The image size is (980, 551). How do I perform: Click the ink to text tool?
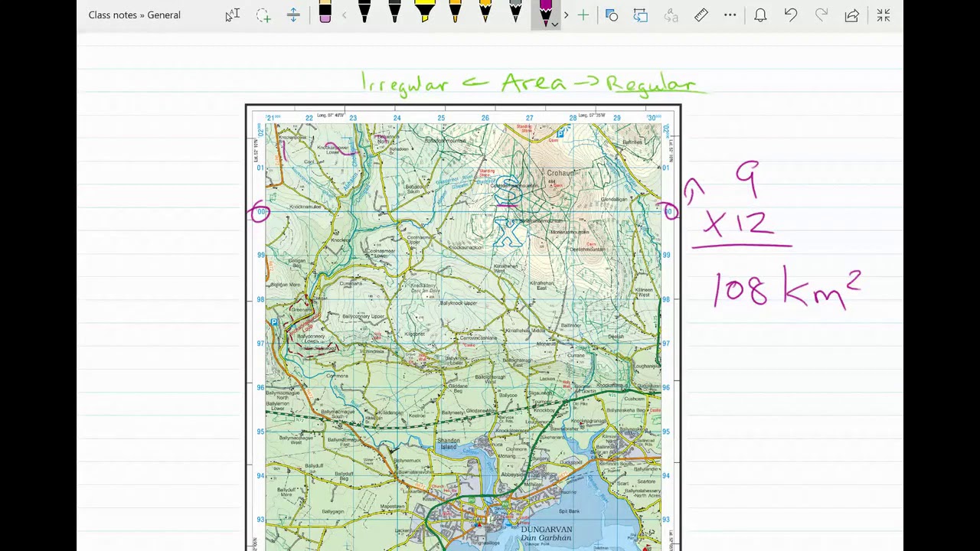coord(641,15)
